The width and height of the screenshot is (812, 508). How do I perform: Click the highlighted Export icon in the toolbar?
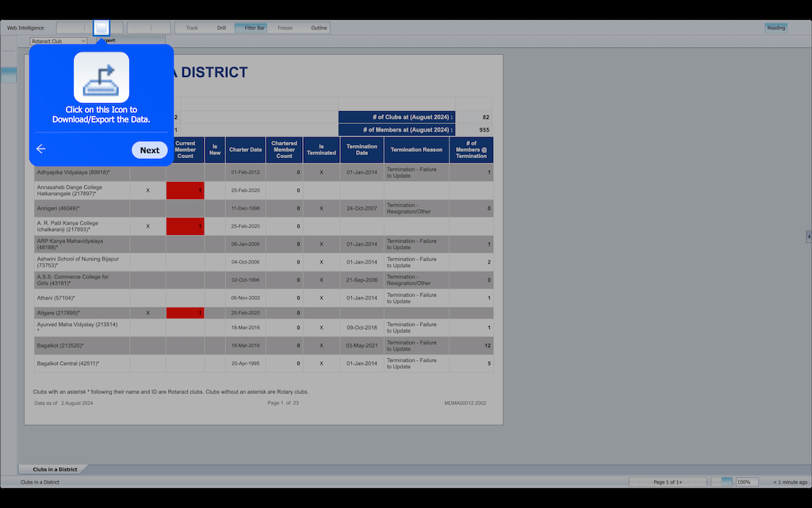click(x=101, y=29)
